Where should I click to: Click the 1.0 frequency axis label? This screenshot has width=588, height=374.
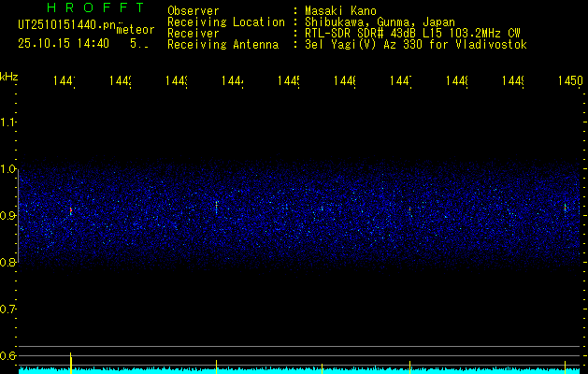pos(8,169)
